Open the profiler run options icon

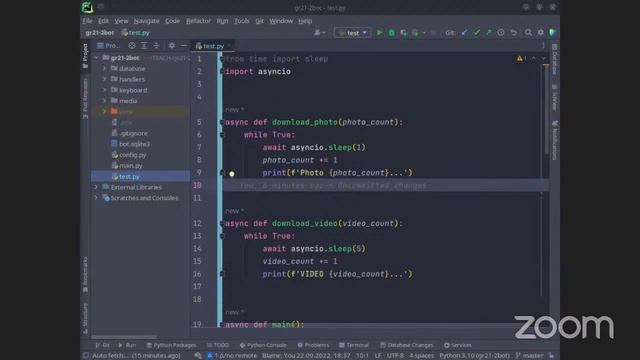416,33
